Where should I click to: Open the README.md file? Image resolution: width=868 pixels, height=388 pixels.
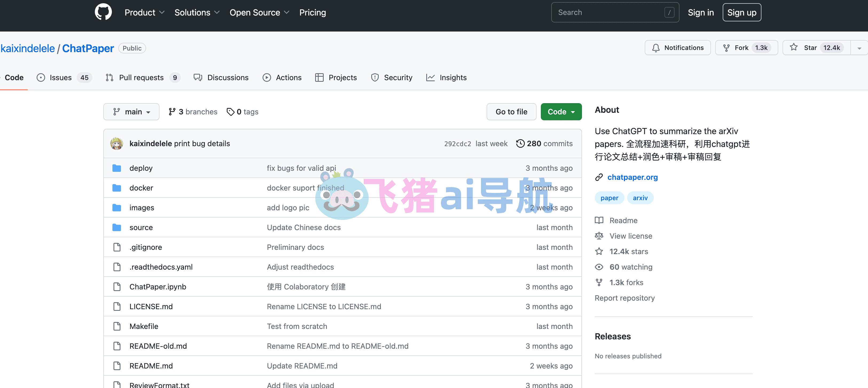tap(151, 366)
